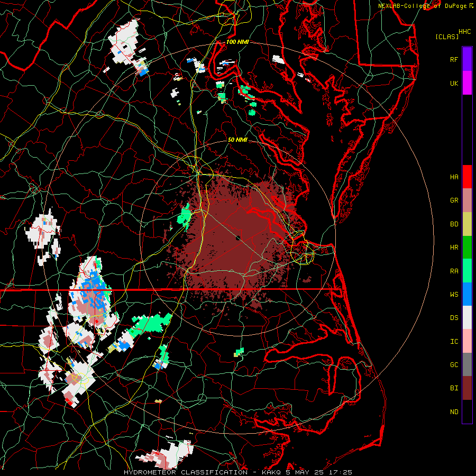
Task: Click the 100 NMI range ring label
Action: click(x=237, y=42)
